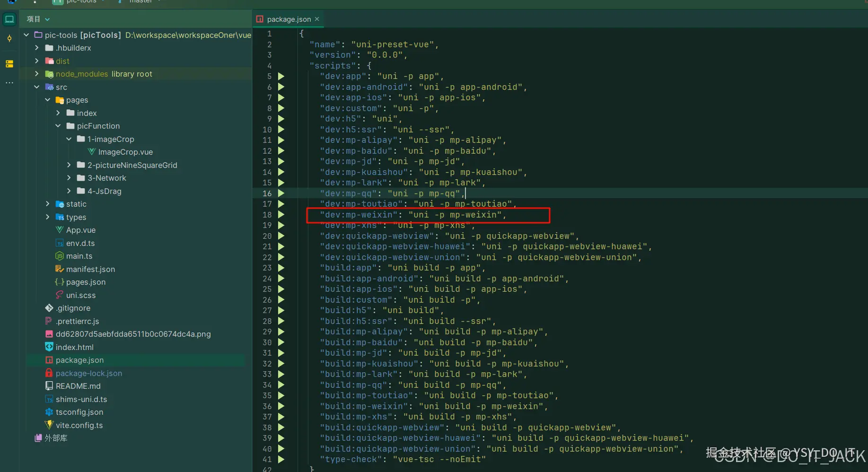Screen dimensions: 868x472
Task: Show more tool windows via the ellipsis icon
Action: [9, 83]
